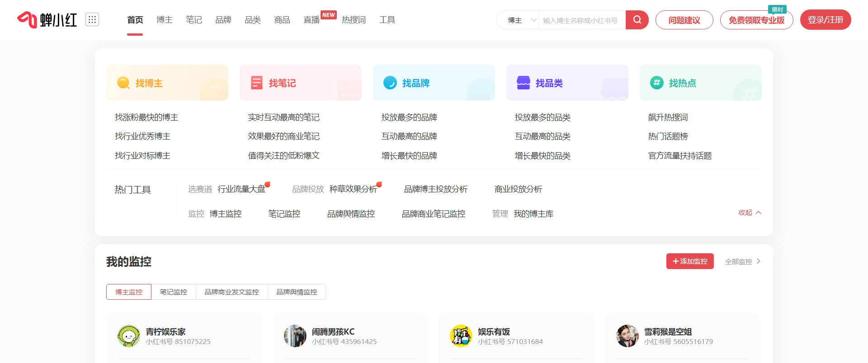Viewport: 868px width, 363px height.
Task: Open 互动最高的品牌 link
Action: (x=409, y=136)
